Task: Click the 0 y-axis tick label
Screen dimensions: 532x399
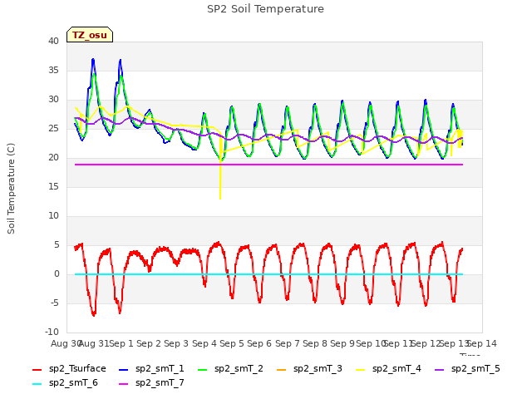Action: click(57, 274)
